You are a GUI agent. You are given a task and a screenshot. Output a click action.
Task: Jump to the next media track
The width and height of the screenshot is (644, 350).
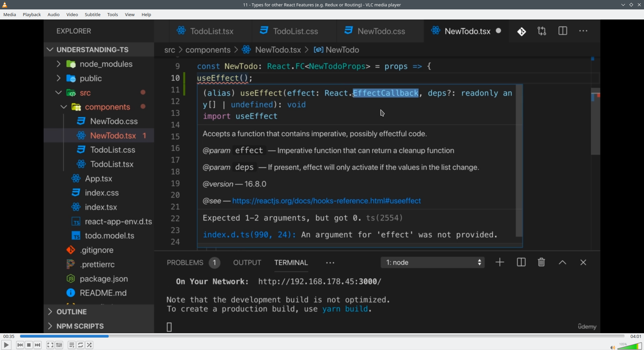pos(38,345)
